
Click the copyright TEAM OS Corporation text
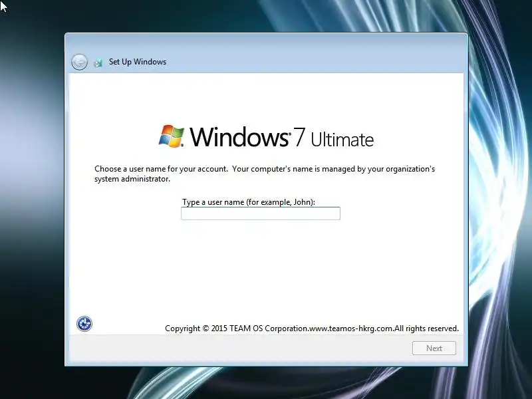[x=312, y=329]
